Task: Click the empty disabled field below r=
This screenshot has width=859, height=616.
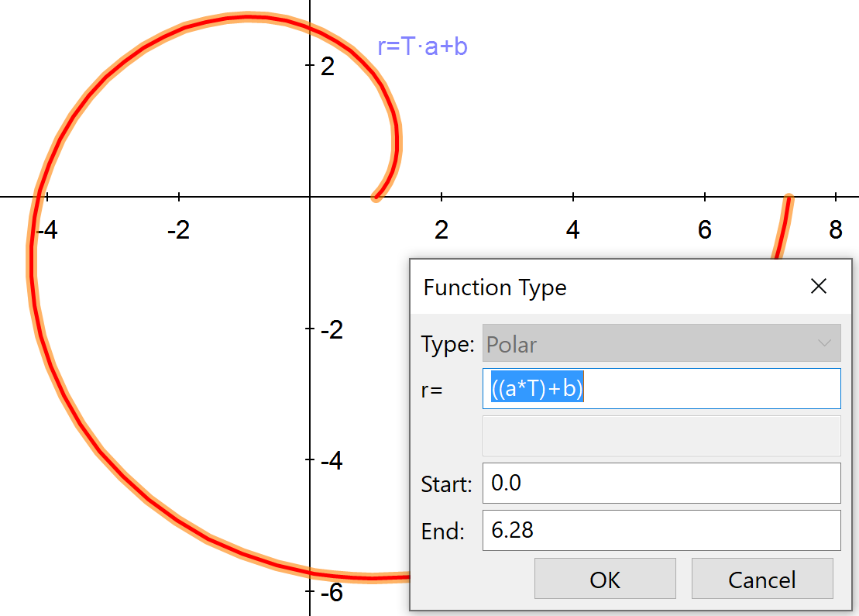Action: [661, 435]
